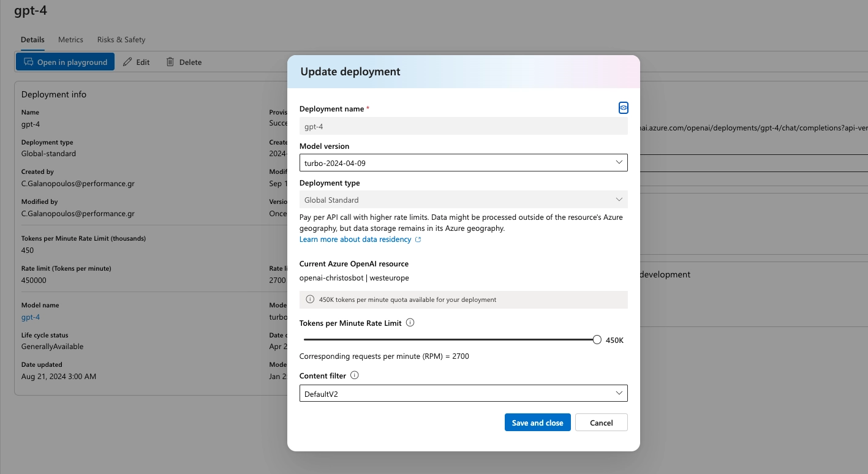
Task: Click the trash Delete icon
Action: 170,62
